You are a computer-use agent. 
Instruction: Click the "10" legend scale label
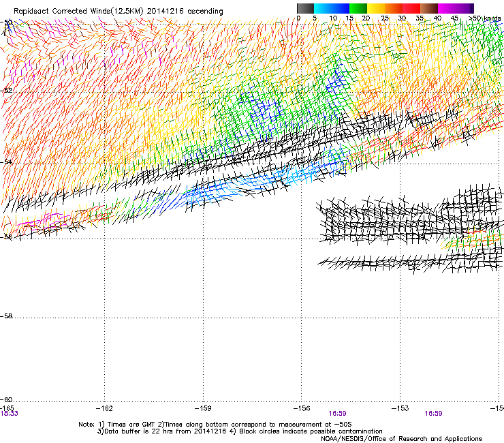coord(333,18)
